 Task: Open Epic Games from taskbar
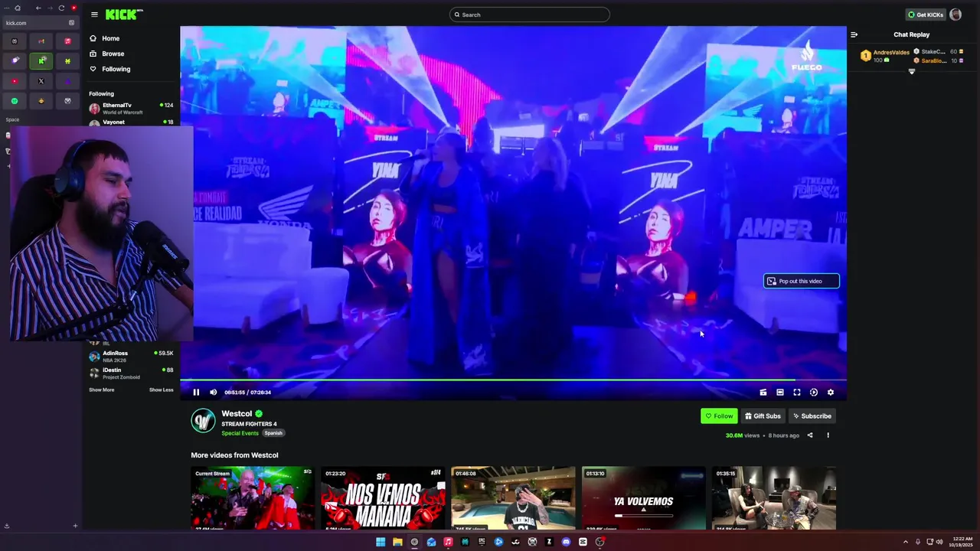(x=482, y=542)
